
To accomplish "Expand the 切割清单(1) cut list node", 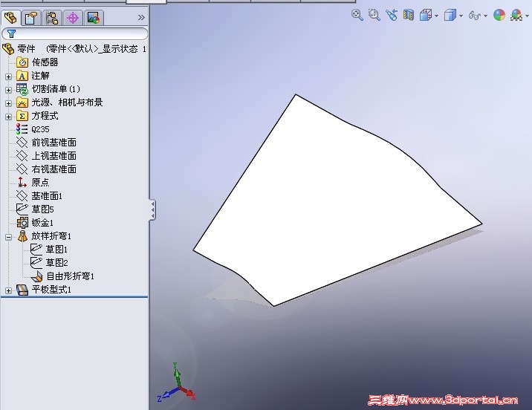I will tap(8, 90).
